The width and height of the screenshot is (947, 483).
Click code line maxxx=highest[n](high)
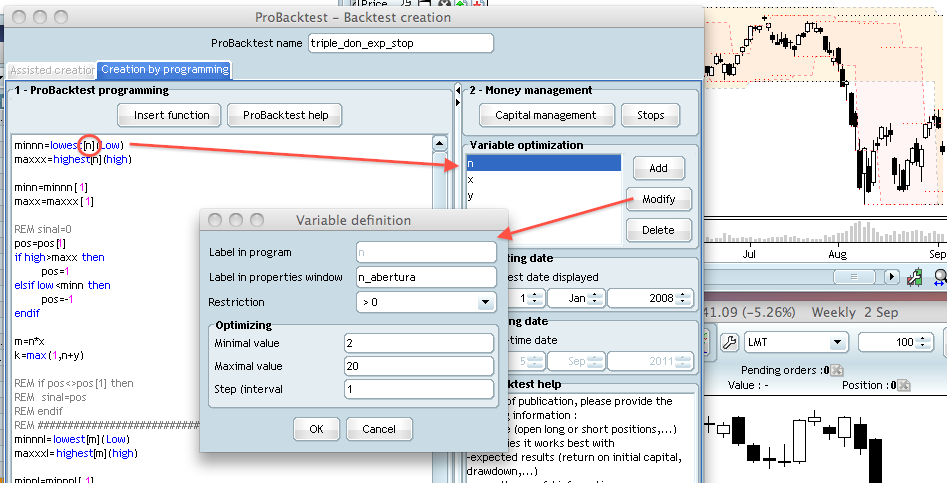(73, 159)
